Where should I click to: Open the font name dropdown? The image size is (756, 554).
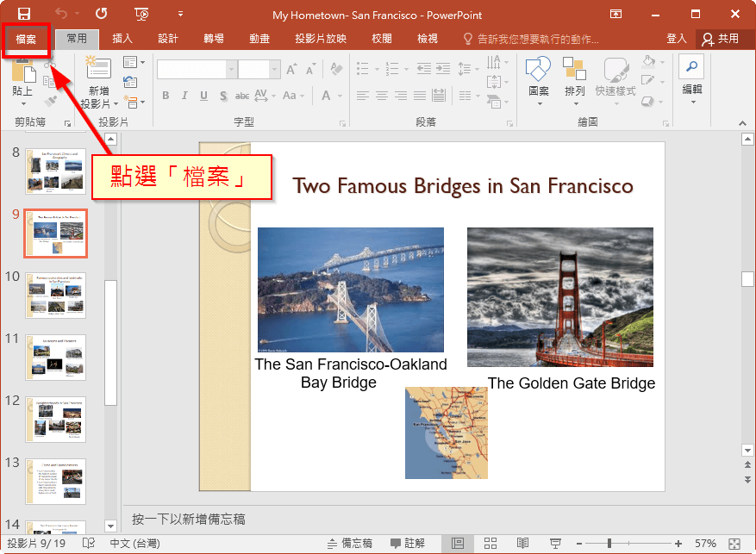(229, 70)
